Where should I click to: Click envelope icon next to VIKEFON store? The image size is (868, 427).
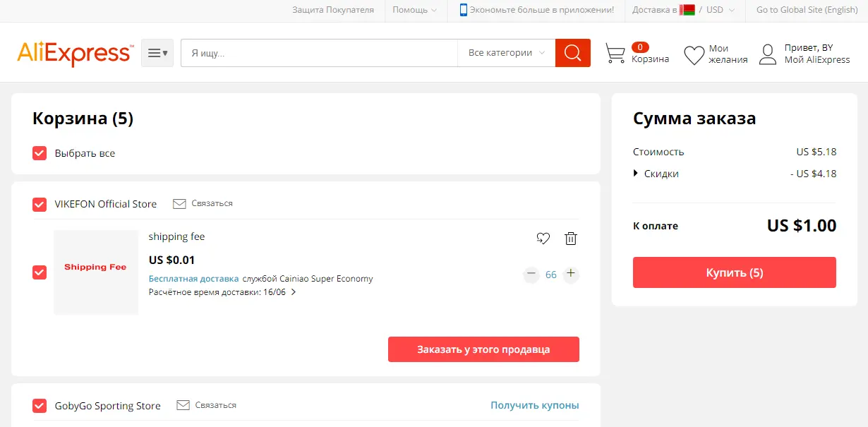coord(179,203)
